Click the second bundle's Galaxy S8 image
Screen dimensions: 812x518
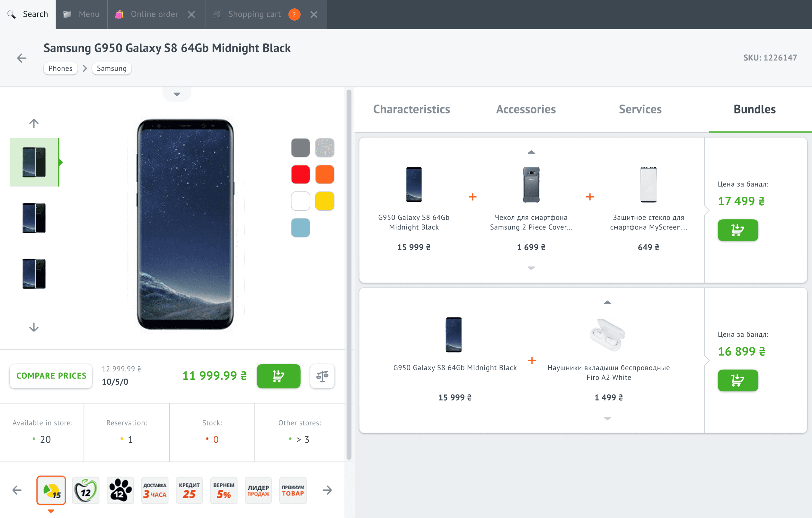coord(454,335)
